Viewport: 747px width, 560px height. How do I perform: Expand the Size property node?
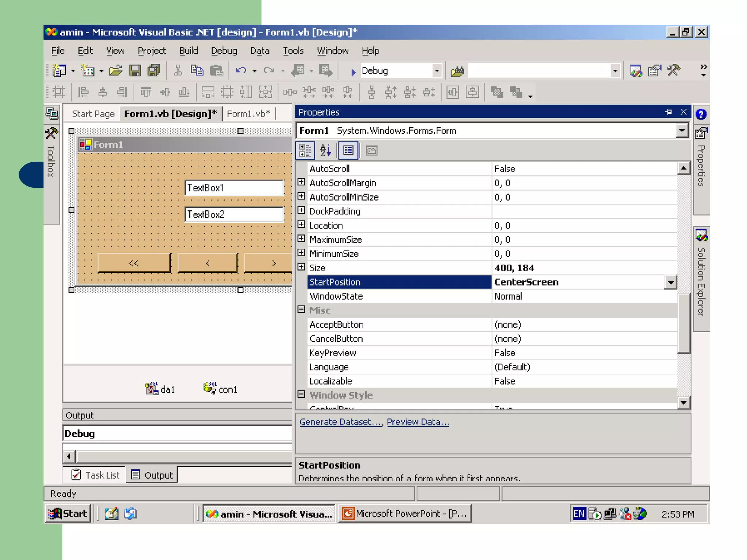click(x=301, y=267)
